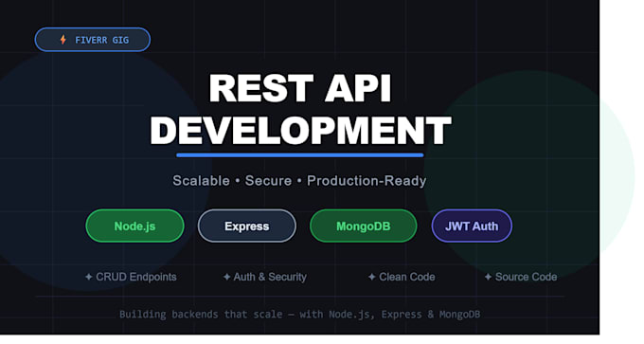Click the FIVERR GIG badge

93,40
